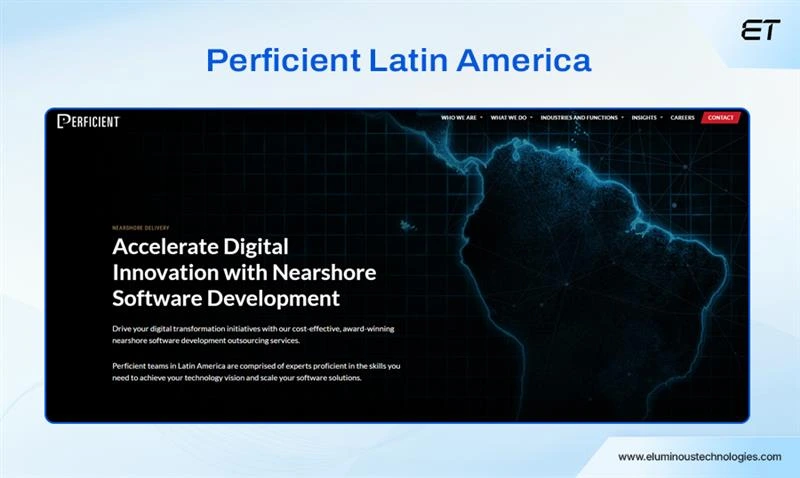The image size is (800, 478).
Task: Click the red Contact button
Action: click(720, 118)
